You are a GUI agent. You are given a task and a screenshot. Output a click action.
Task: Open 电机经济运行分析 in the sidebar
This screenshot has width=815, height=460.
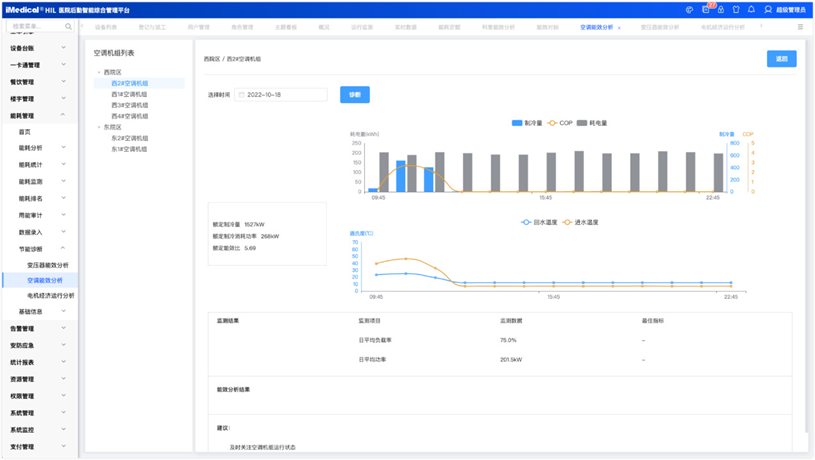(x=50, y=296)
